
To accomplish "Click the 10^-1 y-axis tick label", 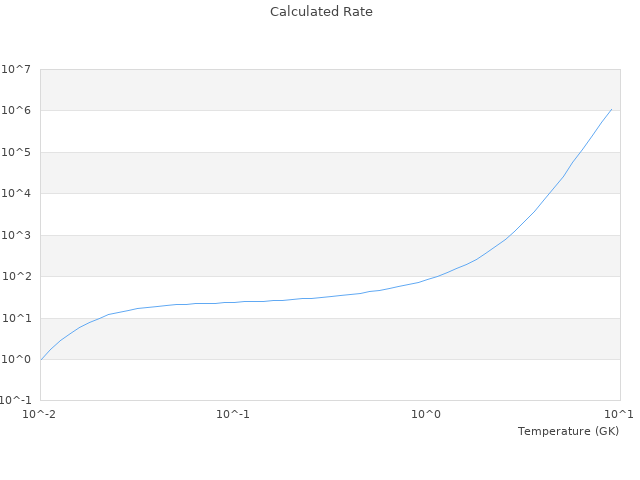I will (16, 401).
